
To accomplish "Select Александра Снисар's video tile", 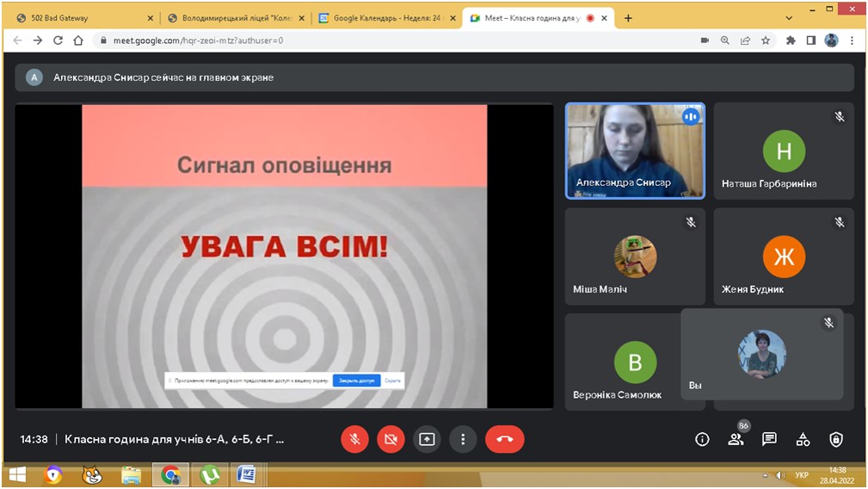I will coord(635,151).
